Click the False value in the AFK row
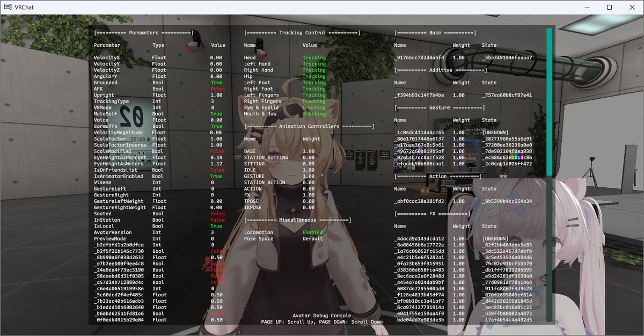Image resolution: width=644 pixels, height=336 pixels. 218,89
